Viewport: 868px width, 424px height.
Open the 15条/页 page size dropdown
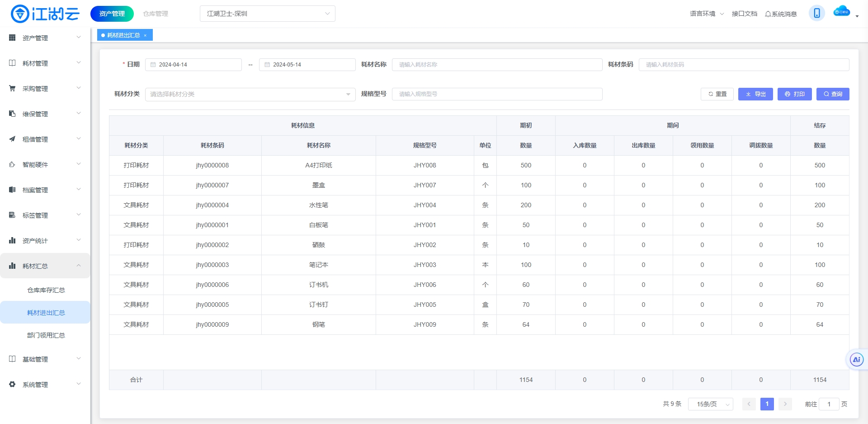point(711,404)
